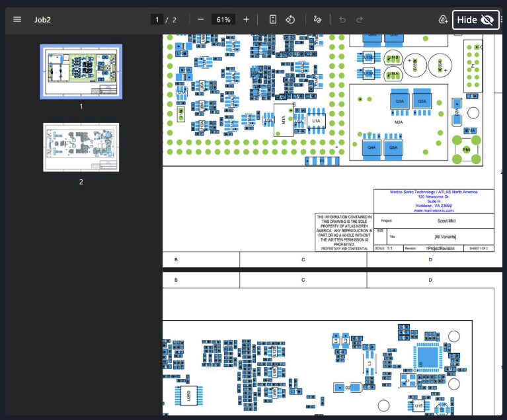Click the PROPRIETARY AND CONFIDENTIAL notice
This screenshot has width=507, height=420.
[344, 249]
